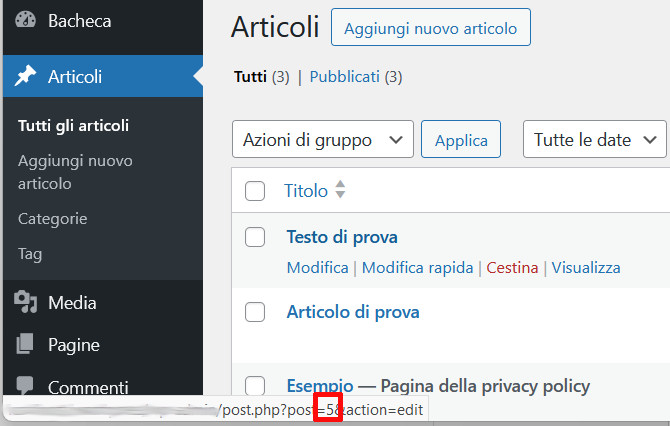Image resolution: width=670 pixels, height=426 pixels.
Task: Check the Testo di prova checkbox
Action: pyautogui.click(x=255, y=237)
